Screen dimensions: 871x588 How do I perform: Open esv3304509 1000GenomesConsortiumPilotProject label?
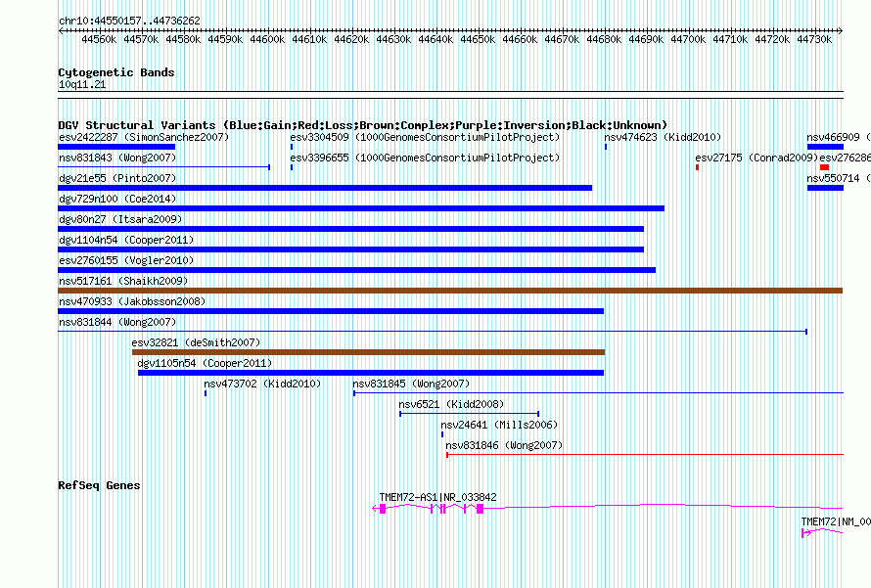(x=425, y=137)
